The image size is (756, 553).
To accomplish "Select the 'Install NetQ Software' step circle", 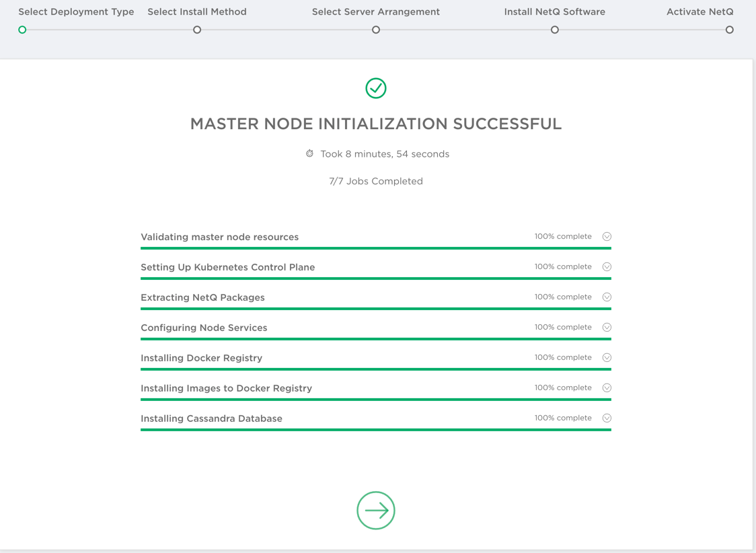I will (x=554, y=30).
